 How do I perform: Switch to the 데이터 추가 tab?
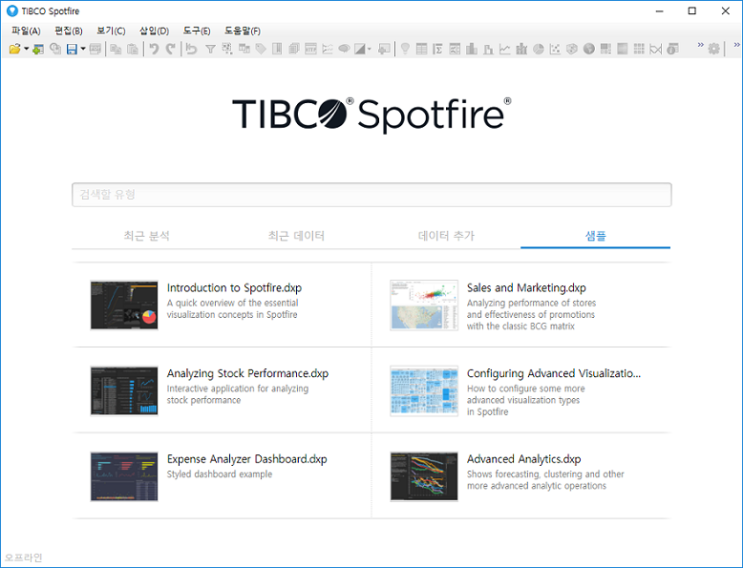click(x=446, y=235)
